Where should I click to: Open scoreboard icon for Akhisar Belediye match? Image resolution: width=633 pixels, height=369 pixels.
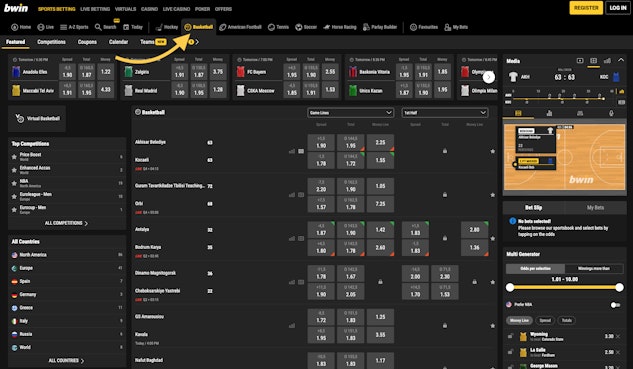coord(301,151)
